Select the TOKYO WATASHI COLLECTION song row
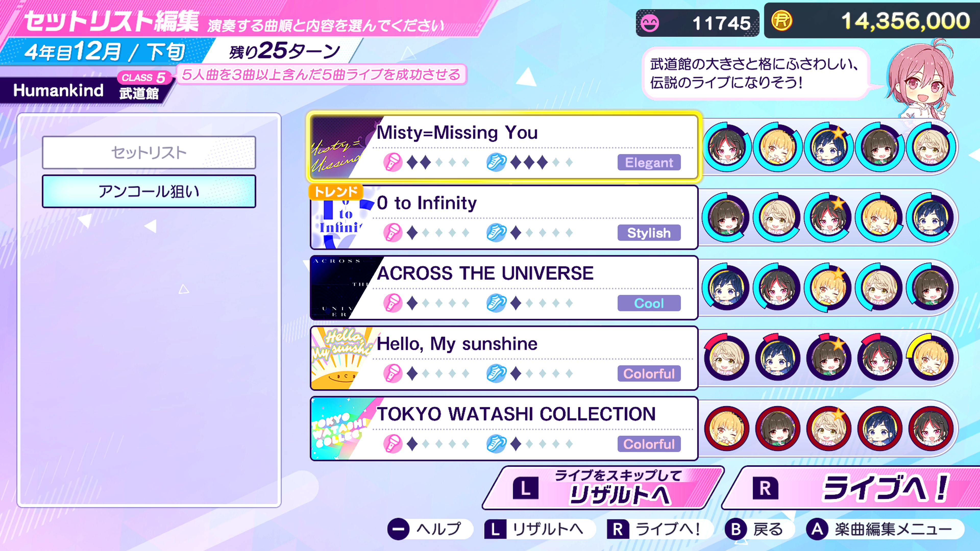The image size is (980, 551). (x=504, y=429)
